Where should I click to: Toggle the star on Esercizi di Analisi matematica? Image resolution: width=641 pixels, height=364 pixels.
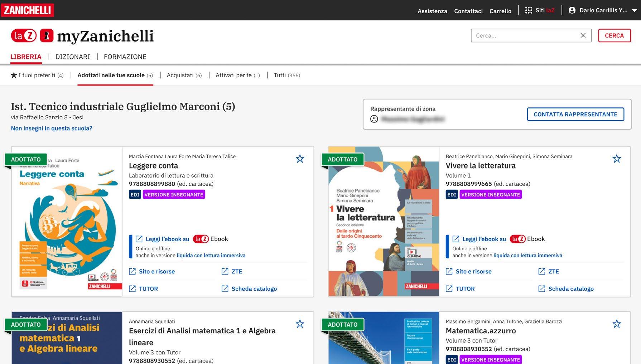[300, 323]
